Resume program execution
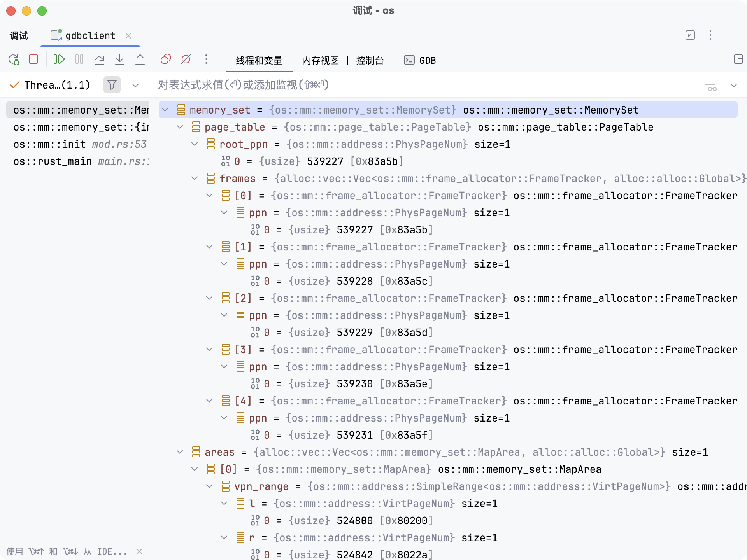Image resolution: width=747 pixels, height=560 pixels. click(x=59, y=59)
